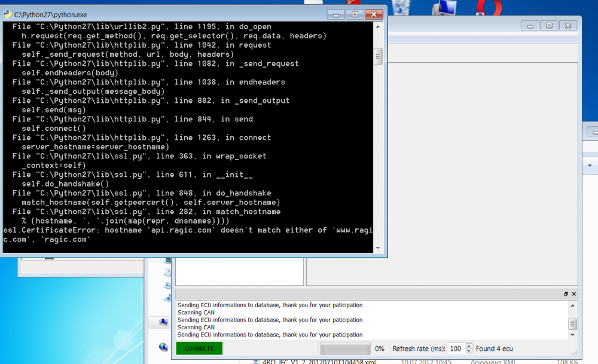Select the Computer desktop icon beside Recycle Bin
The image size is (598, 364).
444,7
